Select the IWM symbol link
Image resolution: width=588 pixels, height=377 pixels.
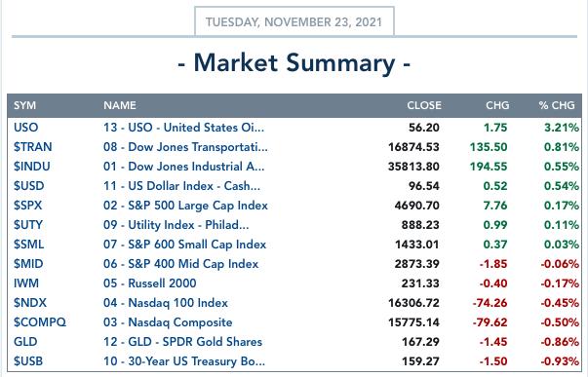tap(26, 283)
